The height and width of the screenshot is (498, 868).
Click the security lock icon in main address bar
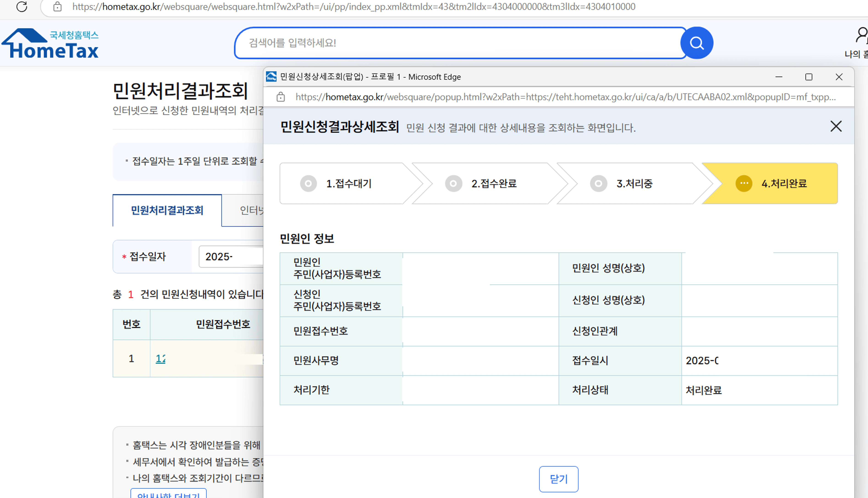pos(57,7)
